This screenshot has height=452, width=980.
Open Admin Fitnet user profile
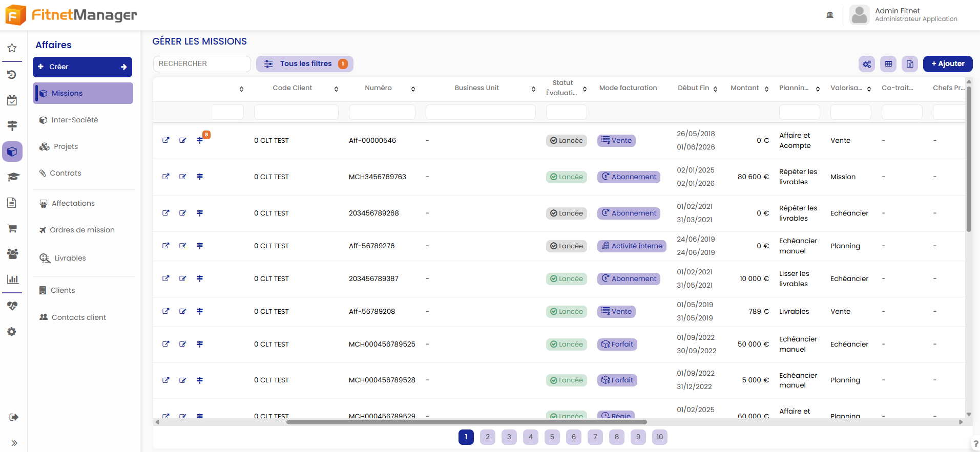[904, 15]
